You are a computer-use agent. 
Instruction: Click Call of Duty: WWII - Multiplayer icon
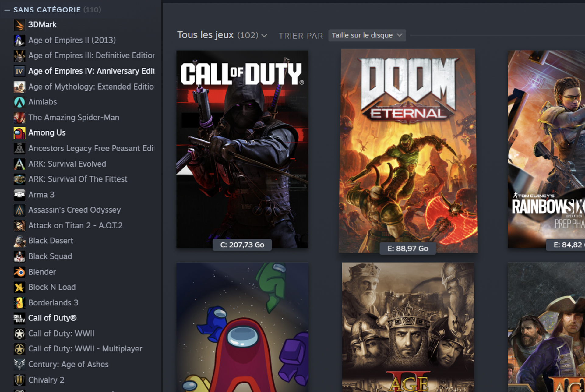[x=19, y=349]
